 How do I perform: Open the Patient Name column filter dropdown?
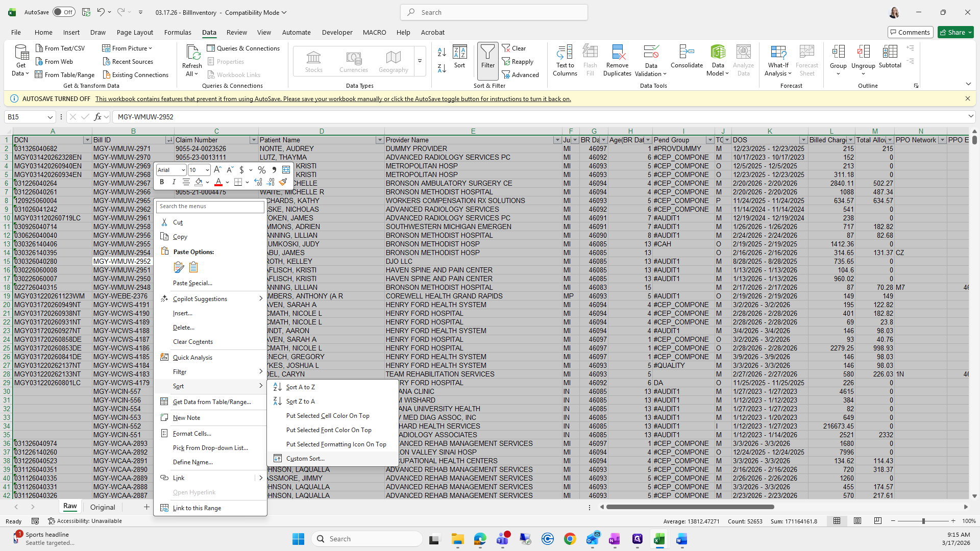coord(379,140)
